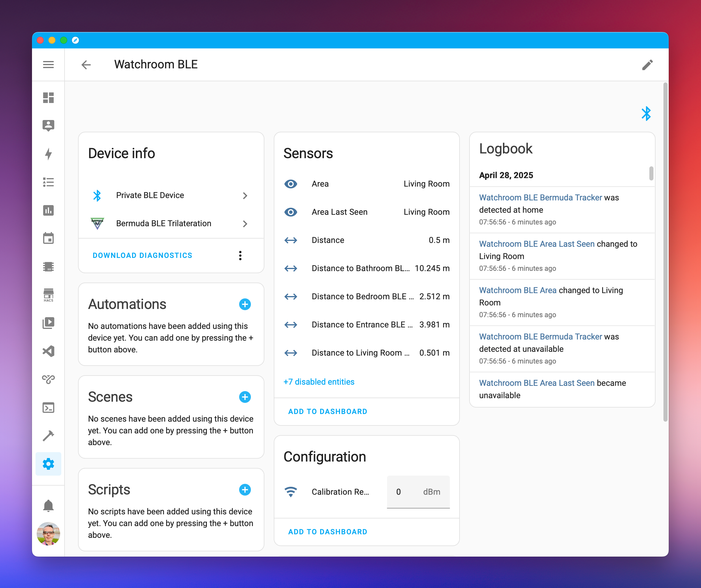Open the person map sidebar icon
The width and height of the screenshot is (701, 588).
tap(48, 126)
